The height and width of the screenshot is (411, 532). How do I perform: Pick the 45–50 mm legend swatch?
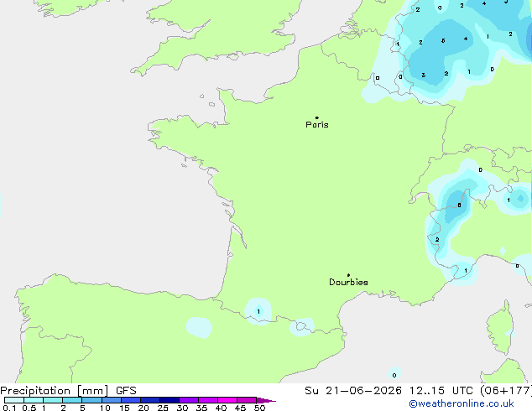click(247, 400)
